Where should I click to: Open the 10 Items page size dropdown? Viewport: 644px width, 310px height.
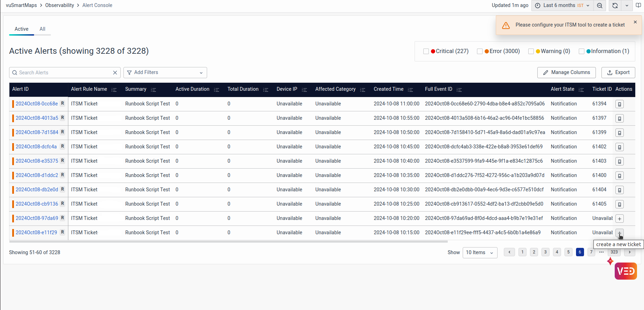click(479, 252)
